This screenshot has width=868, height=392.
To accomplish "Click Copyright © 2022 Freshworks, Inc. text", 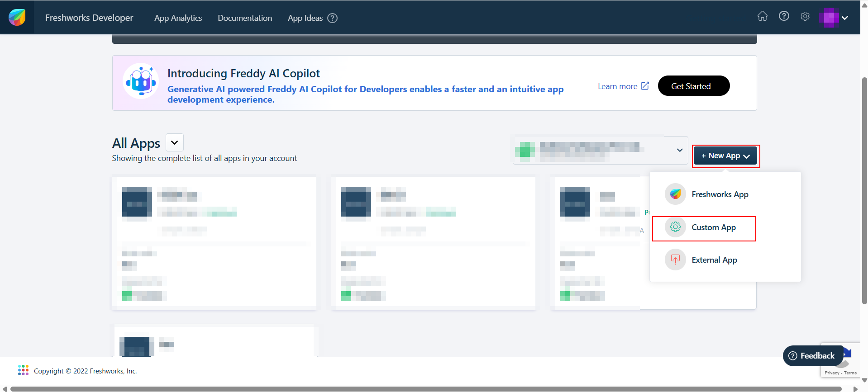I will 85,371.
